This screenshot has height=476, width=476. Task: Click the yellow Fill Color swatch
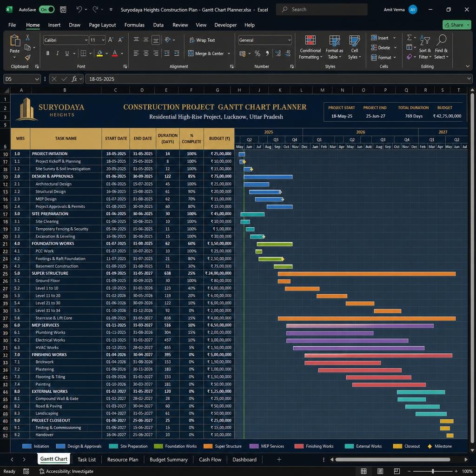click(x=99, y=54)
